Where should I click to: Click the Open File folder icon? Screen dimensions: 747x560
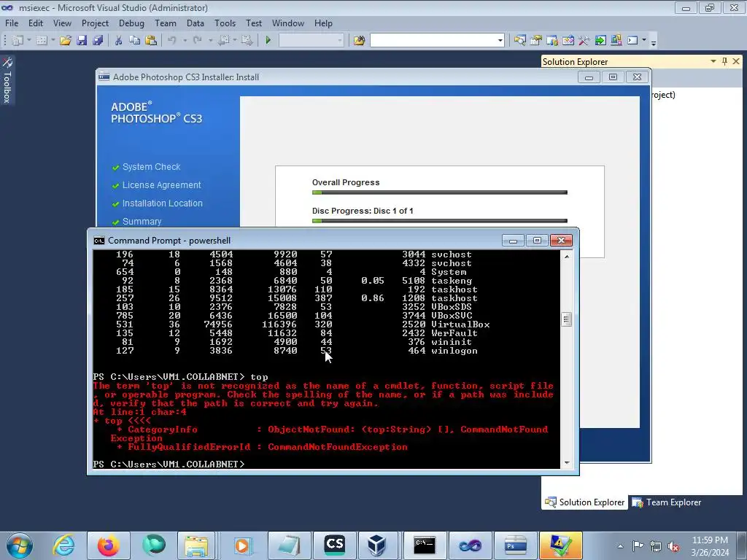pyautogui.click(x=65, y=41)
